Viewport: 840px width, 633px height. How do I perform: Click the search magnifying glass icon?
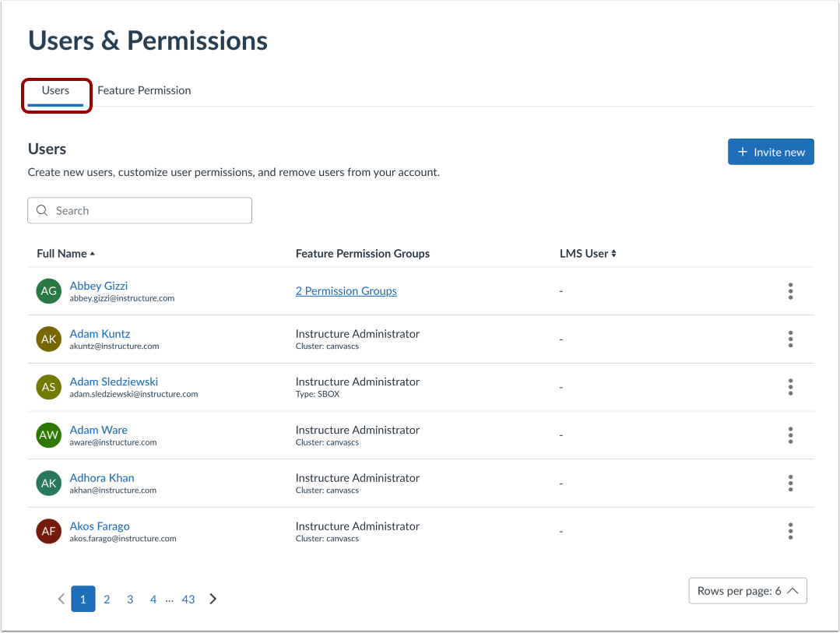tap(42, 210)
